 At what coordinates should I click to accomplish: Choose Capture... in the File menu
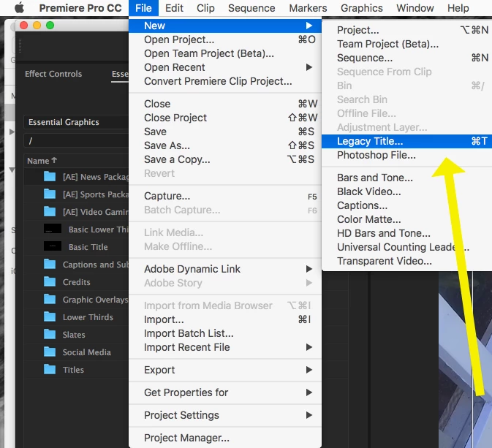click(x=225, y=196)
